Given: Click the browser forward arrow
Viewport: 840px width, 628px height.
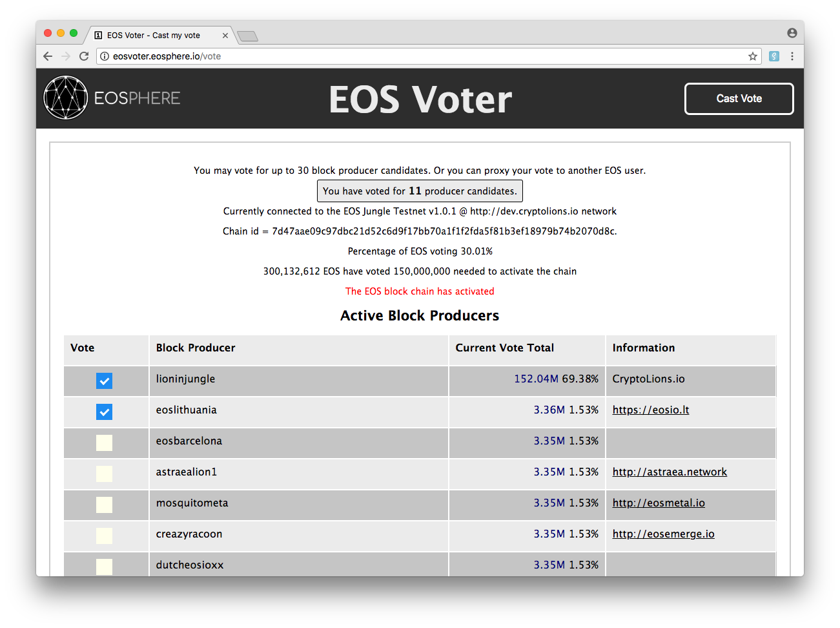Looking at the screenshot, I should pyautogui.click(x=66, y=56).
